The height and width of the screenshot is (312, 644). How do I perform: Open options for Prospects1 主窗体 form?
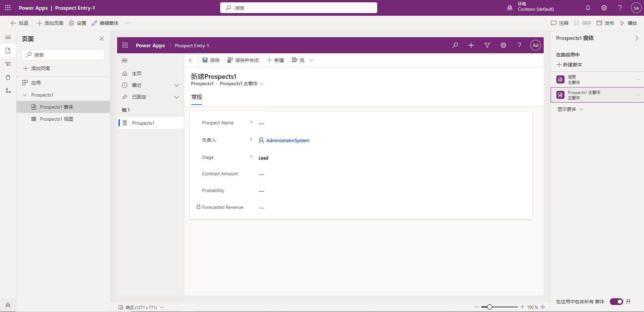(x=638, y=95)
